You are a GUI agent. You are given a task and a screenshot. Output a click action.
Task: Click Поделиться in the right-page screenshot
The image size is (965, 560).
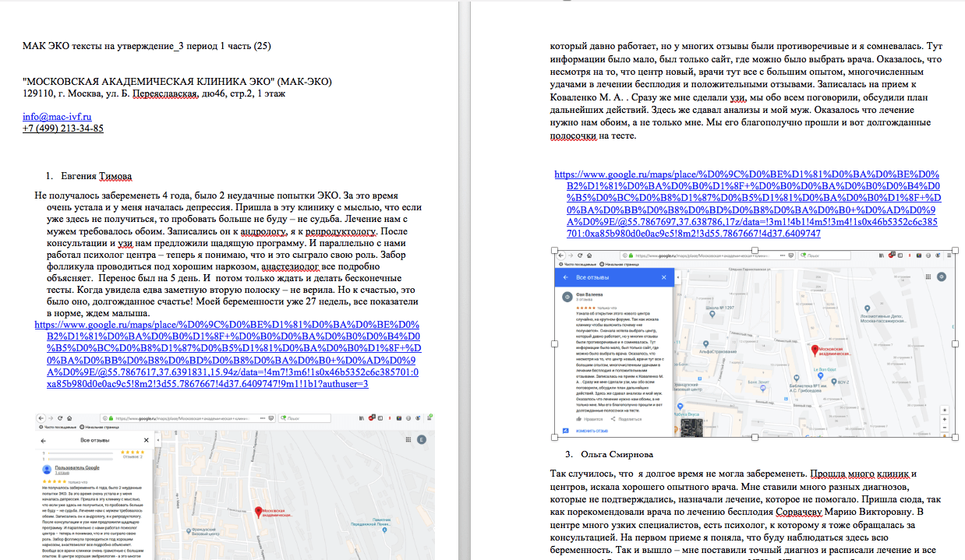(624, 419)
